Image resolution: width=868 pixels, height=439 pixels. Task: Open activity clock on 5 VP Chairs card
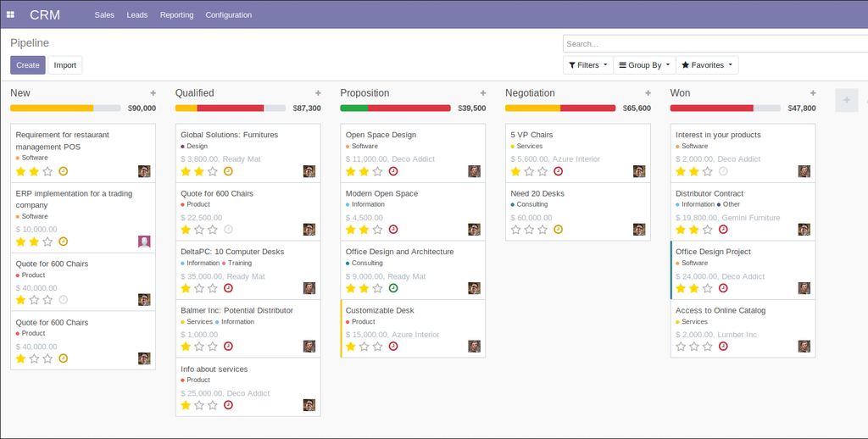coord(558,171)
